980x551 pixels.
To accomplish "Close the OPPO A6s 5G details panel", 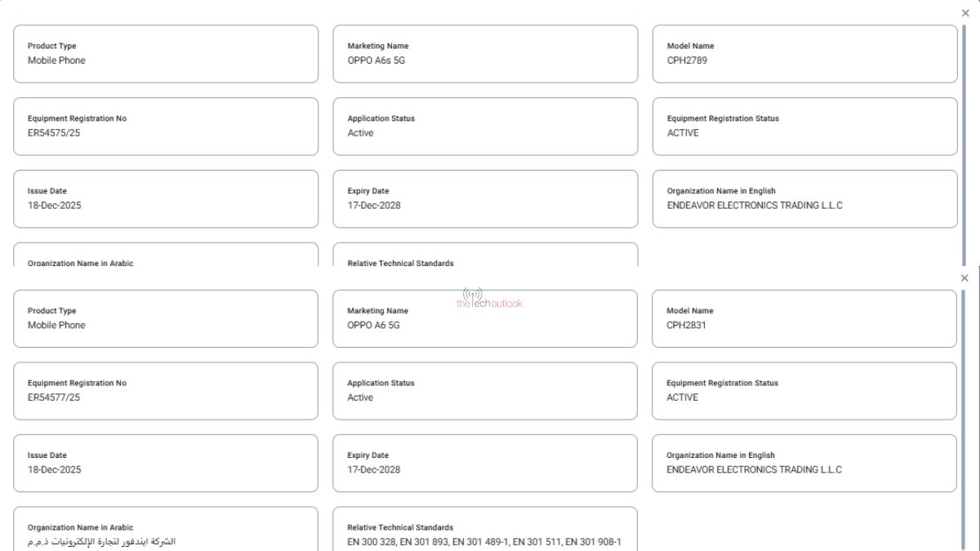I will [965, 13].
